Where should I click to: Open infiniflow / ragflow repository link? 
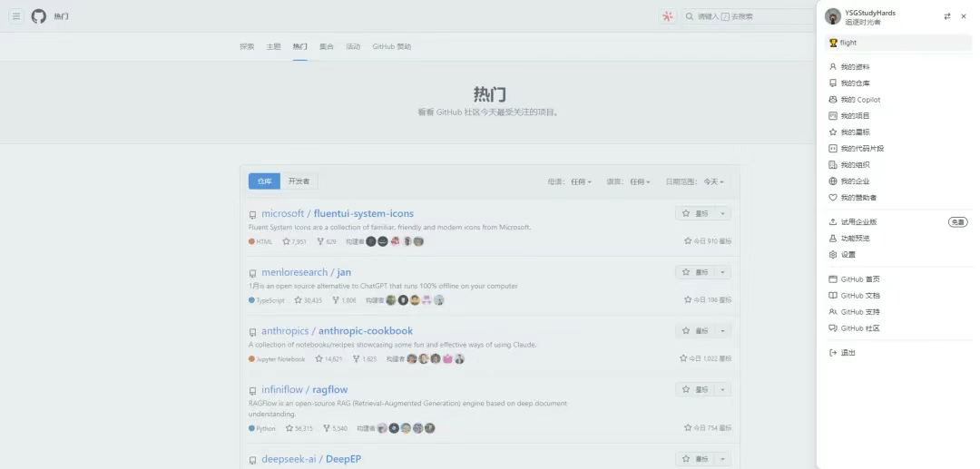point(304,390)
